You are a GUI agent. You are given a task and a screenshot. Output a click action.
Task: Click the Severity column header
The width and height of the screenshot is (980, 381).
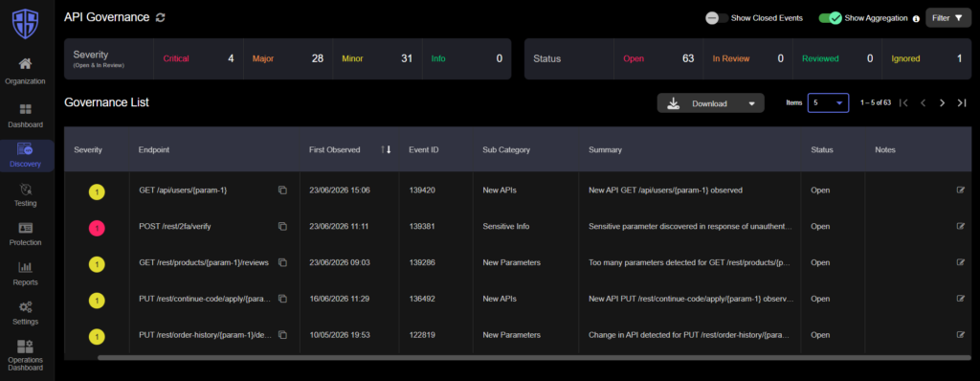pos(88,150)
